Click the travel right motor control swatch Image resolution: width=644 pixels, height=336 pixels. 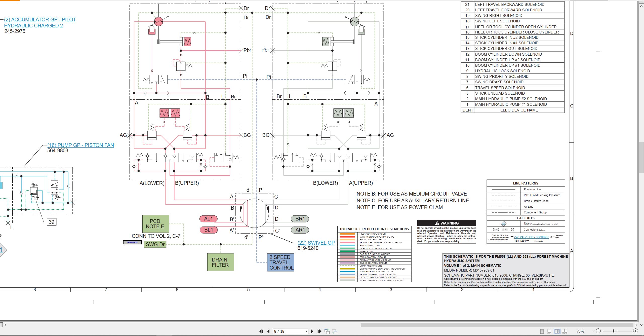(x=347, y=280)
